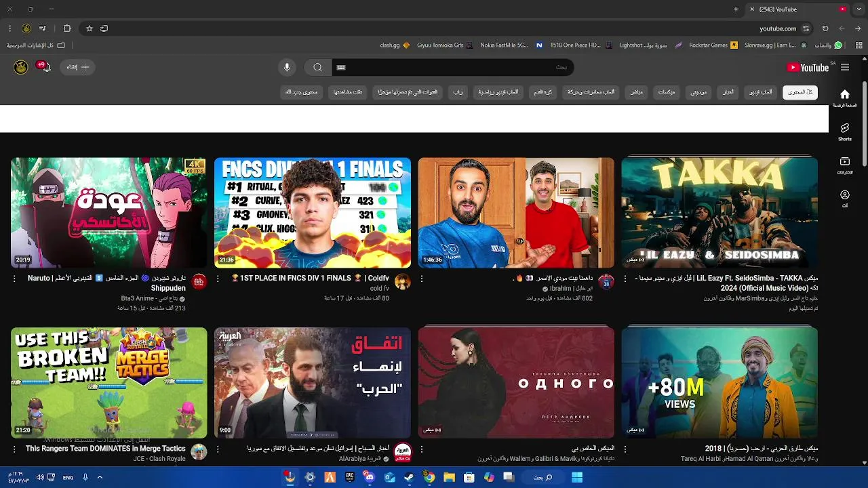Open 'This Rangers Team DOMINATES in Merge Tactics' title
The width and height of the screenshot is (868, 488).
106,449
